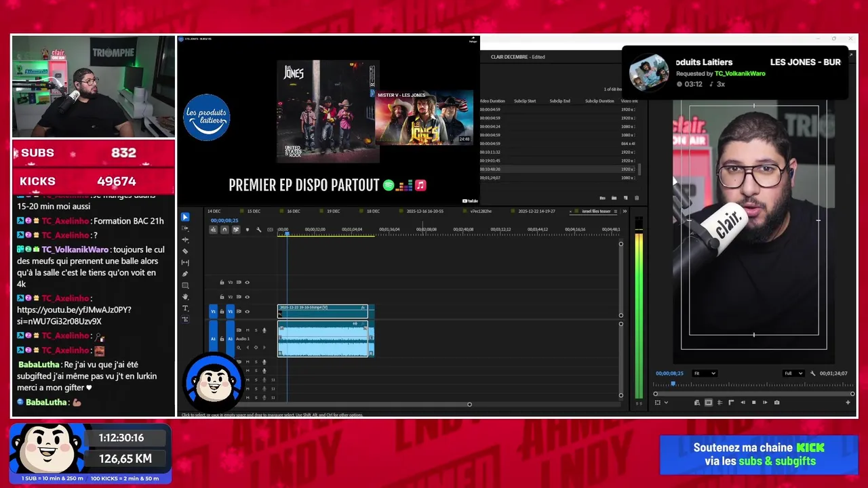
Task: Click the YouTube logo in the video player
Action: (x=470, y=201)
